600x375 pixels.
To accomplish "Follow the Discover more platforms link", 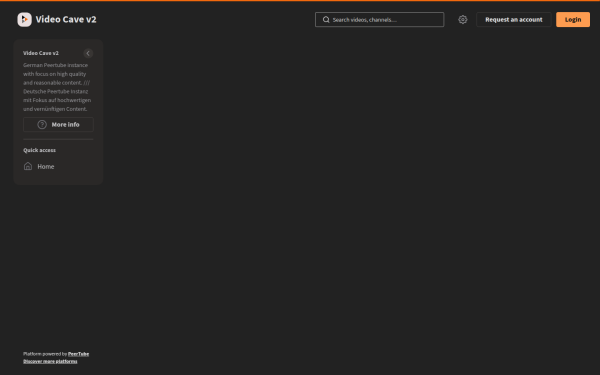I will click(x=50, y=361).
